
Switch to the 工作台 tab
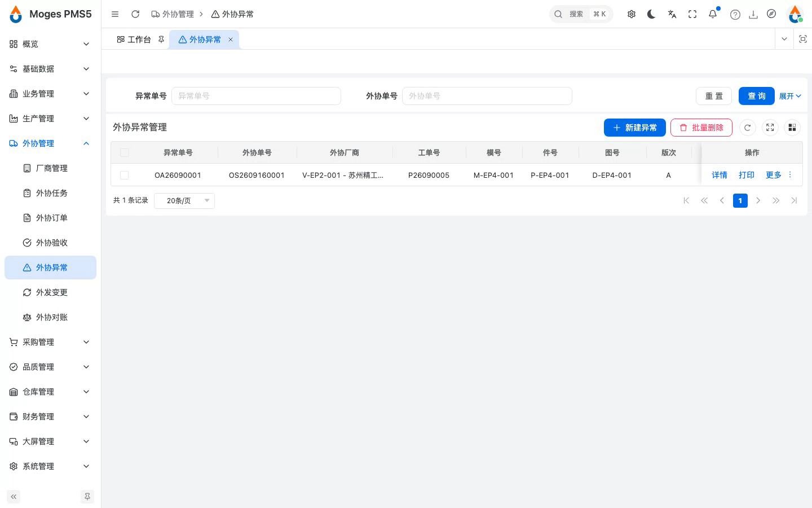click(139, 40)
